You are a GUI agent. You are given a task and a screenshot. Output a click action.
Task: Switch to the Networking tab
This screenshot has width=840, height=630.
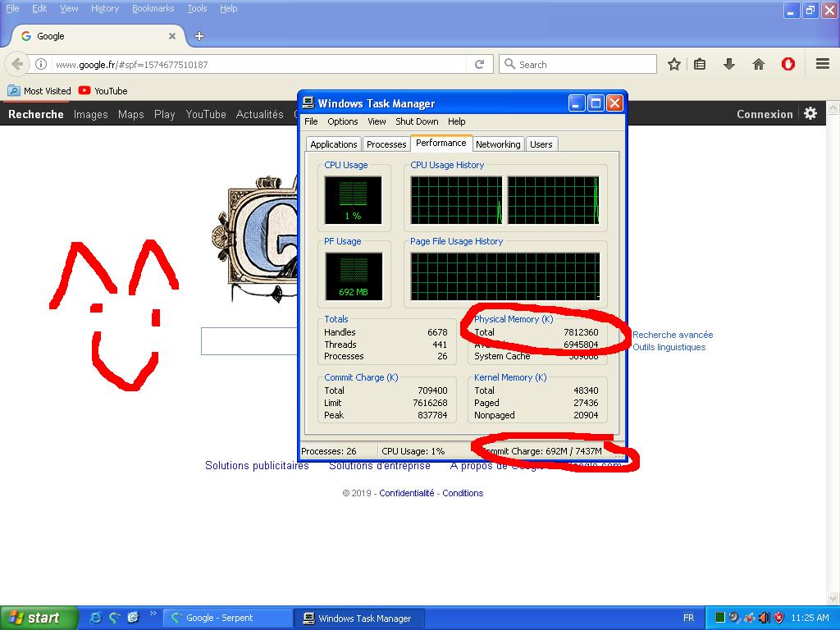[x=498, y=144]
